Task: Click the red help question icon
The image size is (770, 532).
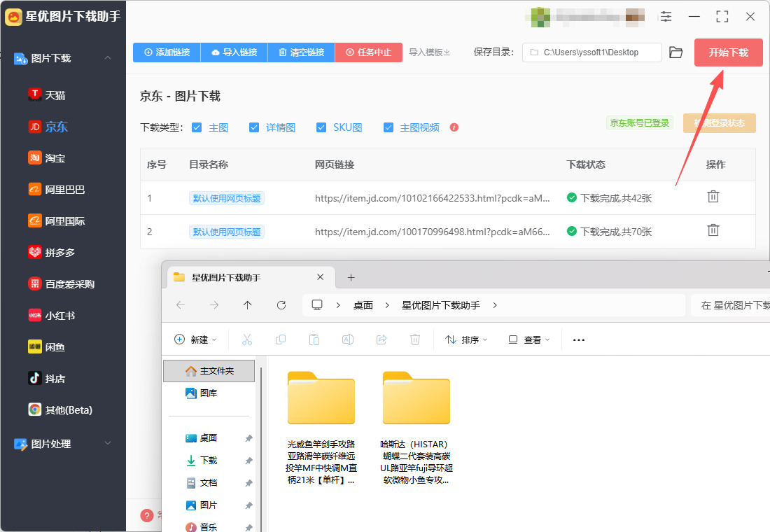Action: [x=147, y=515]
